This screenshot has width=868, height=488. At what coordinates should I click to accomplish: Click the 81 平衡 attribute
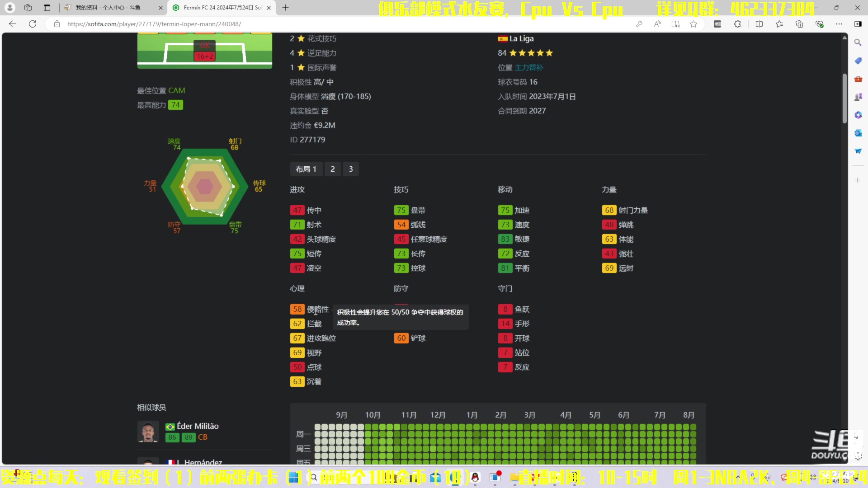514,268
